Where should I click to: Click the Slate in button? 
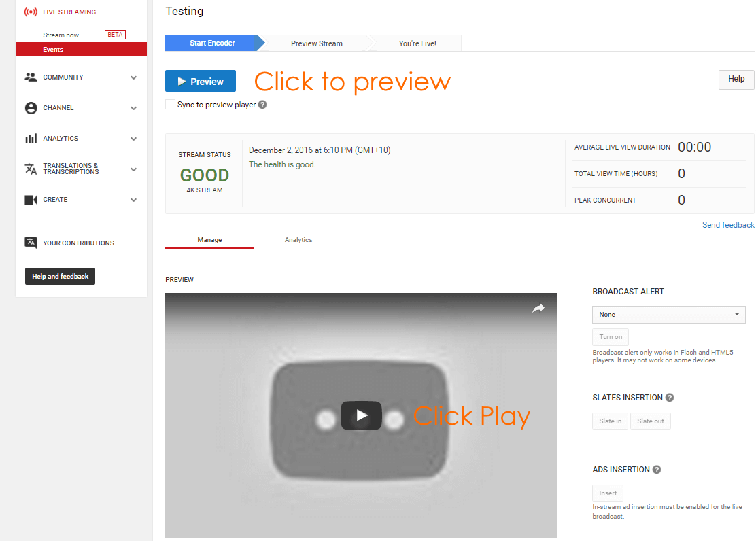click(611, 421)
